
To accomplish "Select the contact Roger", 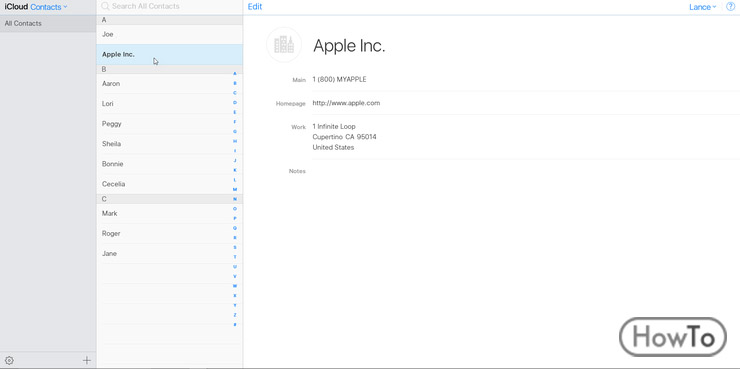I will (170, 233).
